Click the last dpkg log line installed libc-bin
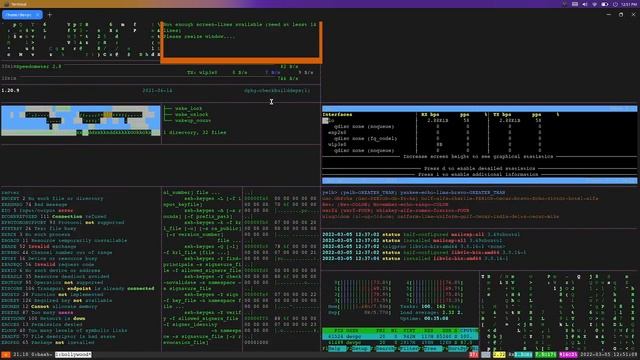Image resolution: width=640 pixels, height=360 pixels. 415,259
